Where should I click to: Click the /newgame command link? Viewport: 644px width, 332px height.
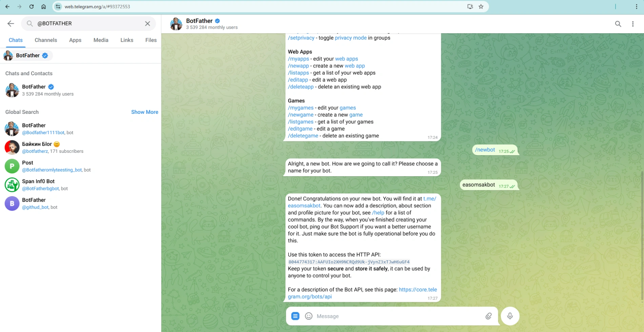(301, 115)
